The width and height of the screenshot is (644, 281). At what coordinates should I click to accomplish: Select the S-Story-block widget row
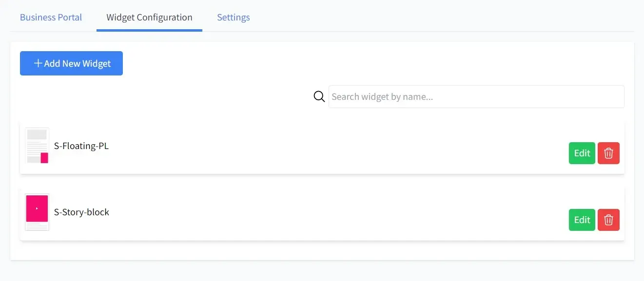[x=322, y=212]
